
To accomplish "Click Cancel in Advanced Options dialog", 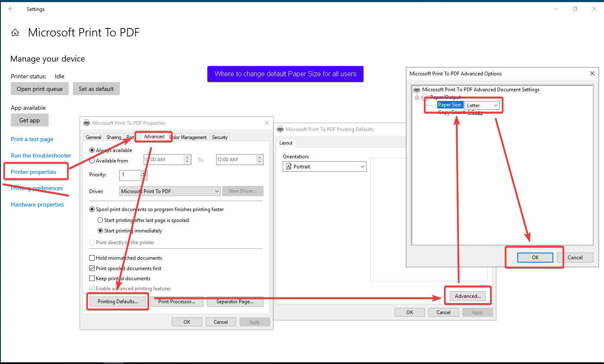I will click(x=575, y=258).
